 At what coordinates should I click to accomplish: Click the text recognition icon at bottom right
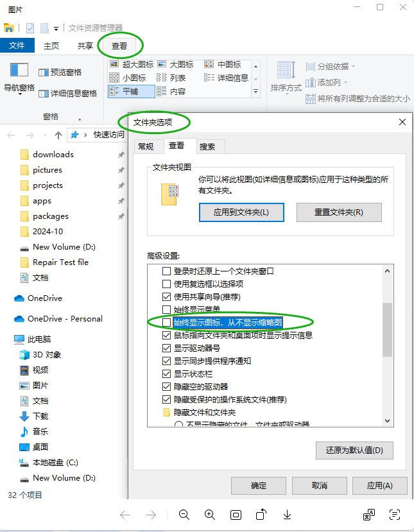click(x=395, y=515)
